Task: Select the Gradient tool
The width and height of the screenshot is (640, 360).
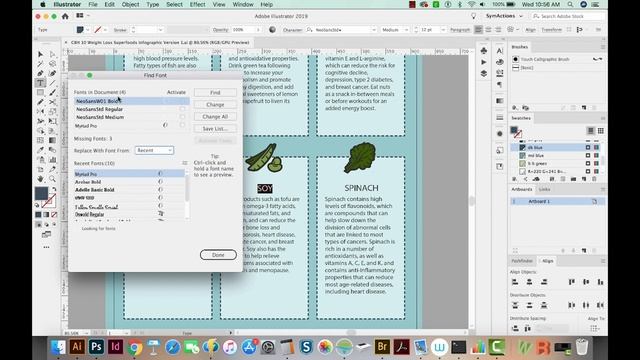Action: tap(53, 140)
